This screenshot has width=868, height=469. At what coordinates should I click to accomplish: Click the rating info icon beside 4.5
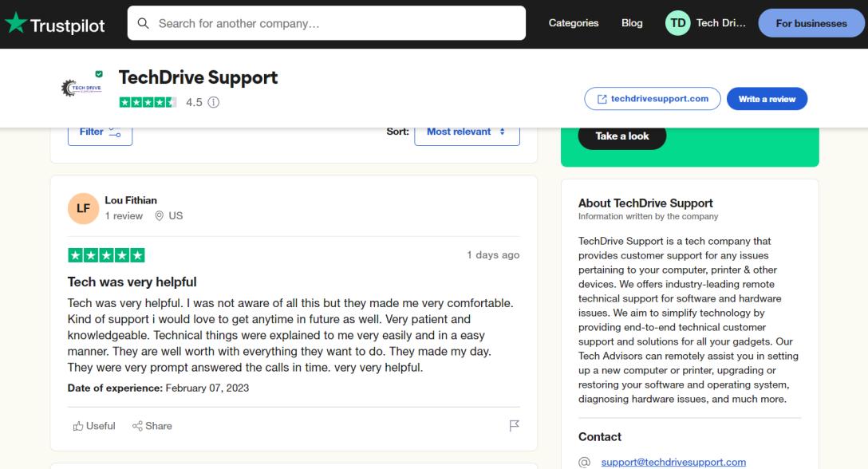(x=214, y=103)
